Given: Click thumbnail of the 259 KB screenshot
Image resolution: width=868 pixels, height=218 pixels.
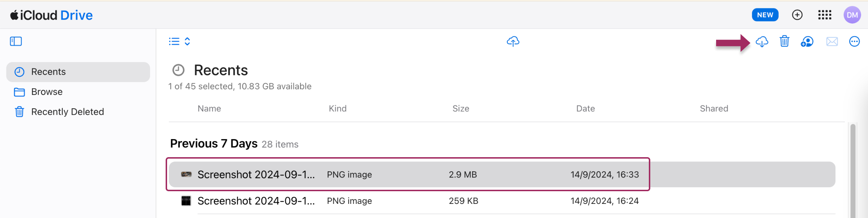Looking at the screenshot, I should 186,201.
